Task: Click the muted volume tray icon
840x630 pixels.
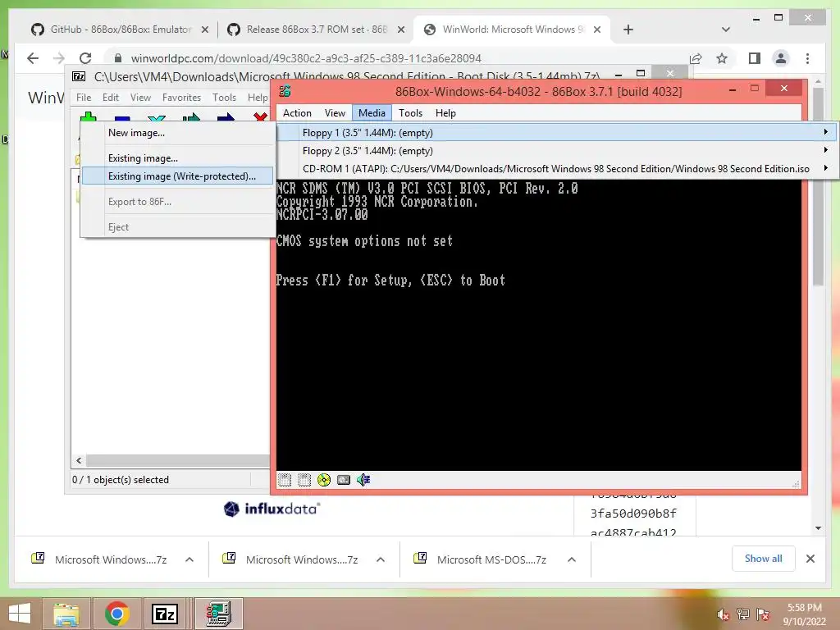Action: [723, 614]
